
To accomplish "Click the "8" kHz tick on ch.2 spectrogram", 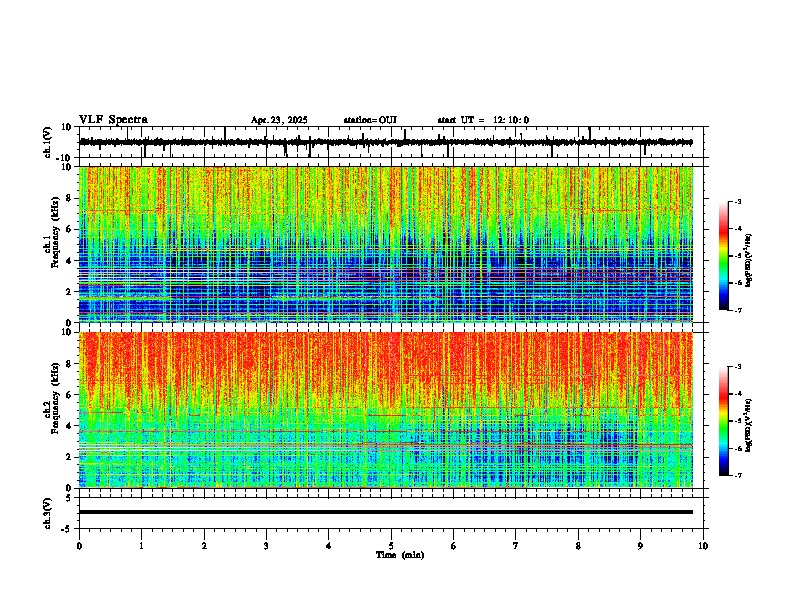I will pyautogui.click(x=71, y=364).
